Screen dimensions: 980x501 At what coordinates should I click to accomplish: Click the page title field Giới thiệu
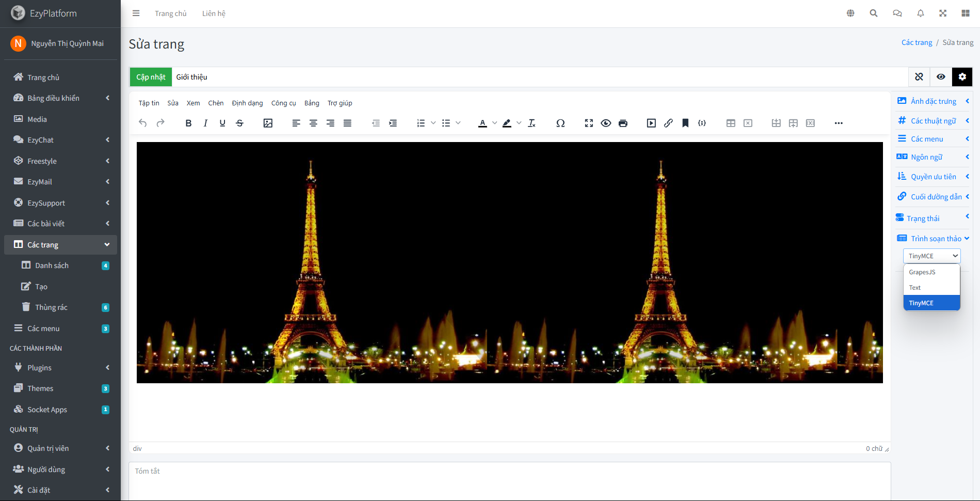click(x=540, y=77)
